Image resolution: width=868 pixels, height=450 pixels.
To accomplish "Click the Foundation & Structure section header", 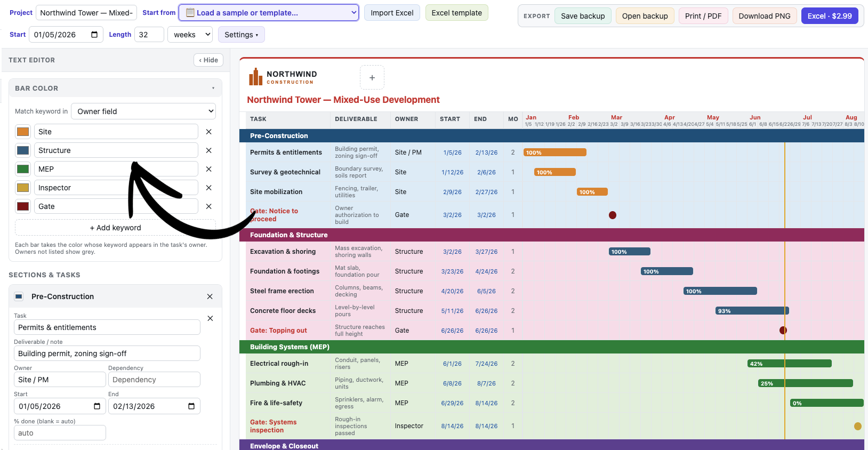I will tap(552, 235).
